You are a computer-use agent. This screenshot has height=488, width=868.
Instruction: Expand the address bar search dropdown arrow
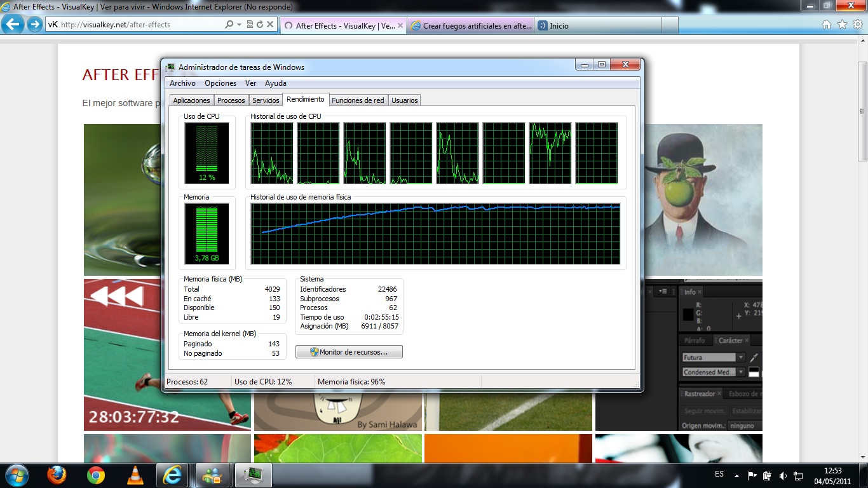pos(240,25)
